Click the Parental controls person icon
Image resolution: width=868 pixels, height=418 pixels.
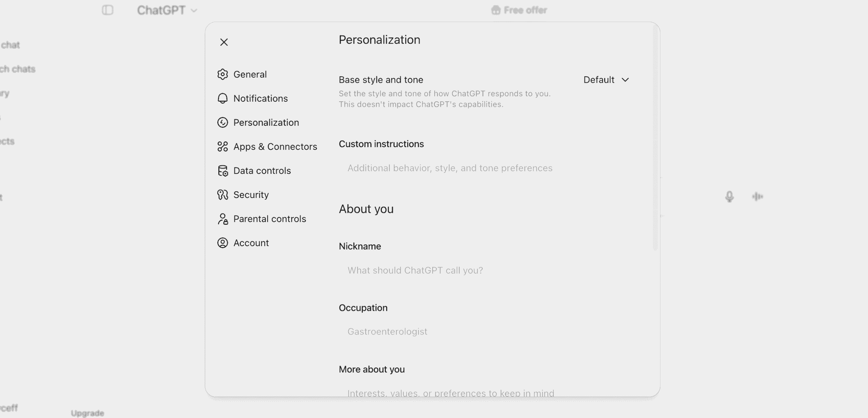point(222,219)
